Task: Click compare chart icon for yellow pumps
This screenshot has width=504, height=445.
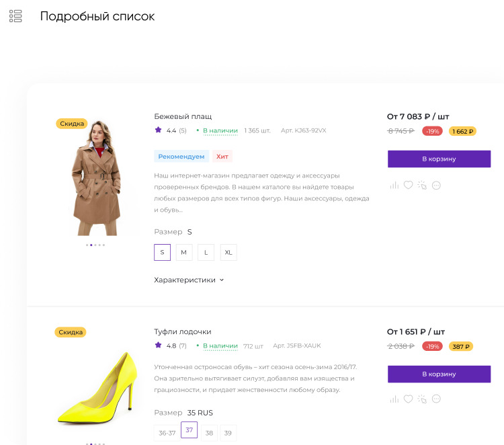Action: tap(394, 399)
